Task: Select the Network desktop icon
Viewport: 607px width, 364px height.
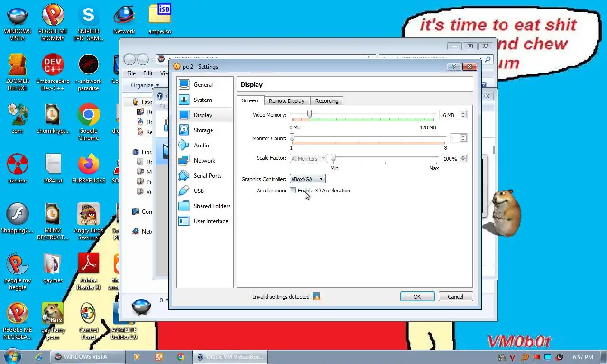Action: (x=124, y=19)
